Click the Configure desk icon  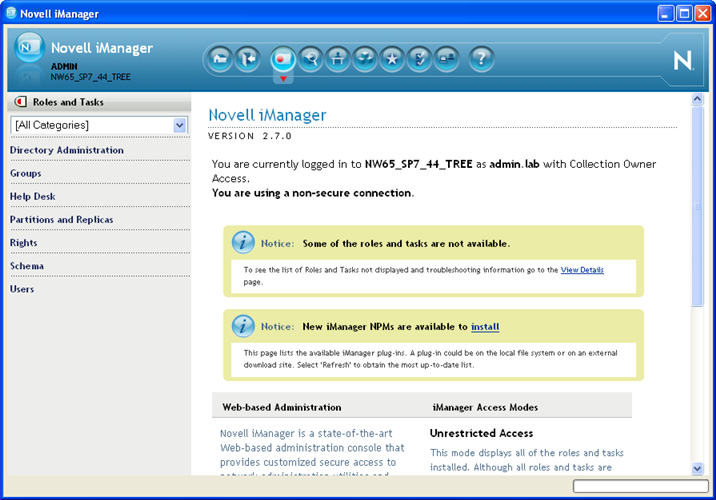pyautogui.click(x=338, y=59)
